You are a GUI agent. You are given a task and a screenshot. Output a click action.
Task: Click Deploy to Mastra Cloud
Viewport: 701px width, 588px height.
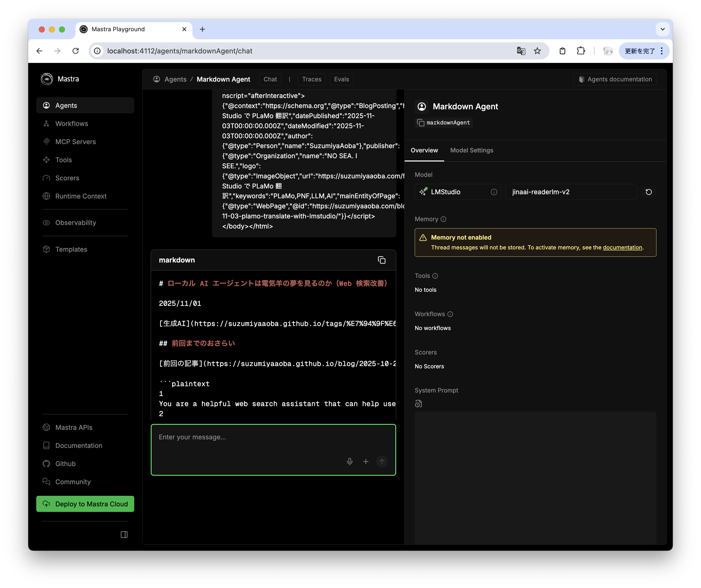(85, 504)
